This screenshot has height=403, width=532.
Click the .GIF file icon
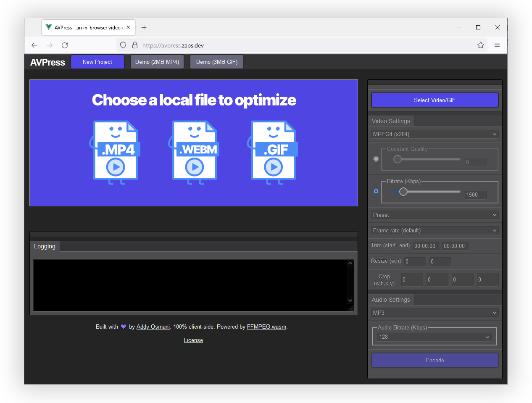(x=273, y=153)
